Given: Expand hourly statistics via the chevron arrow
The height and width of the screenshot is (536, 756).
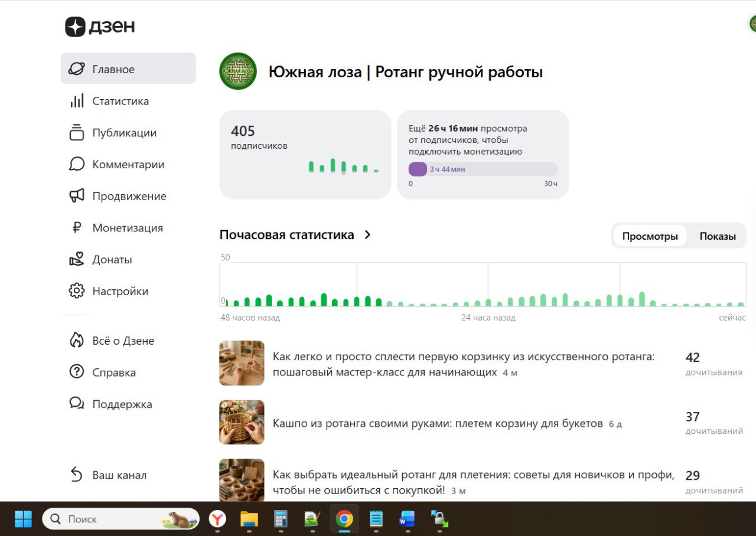Looking at the screenshot, I should tap(367, 235).
